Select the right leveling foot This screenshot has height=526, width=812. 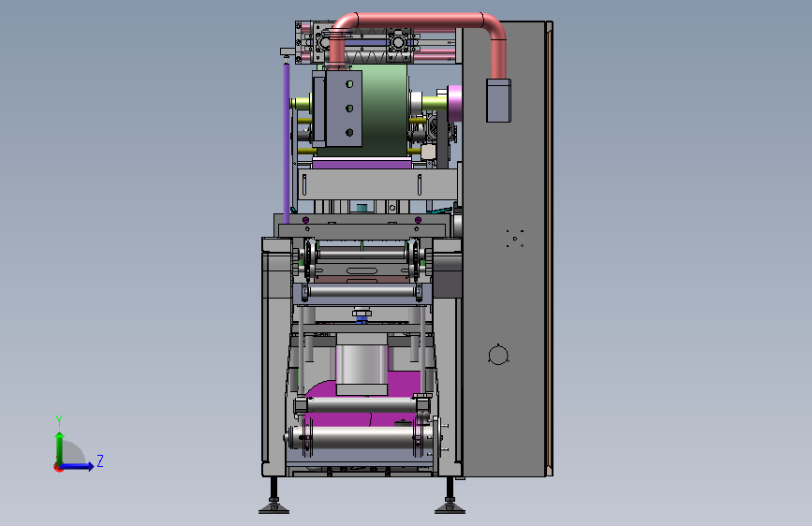click(450, 506)
